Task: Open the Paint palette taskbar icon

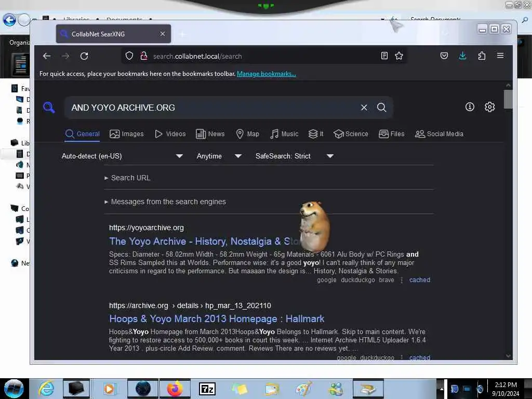Action: pos(303,389)
